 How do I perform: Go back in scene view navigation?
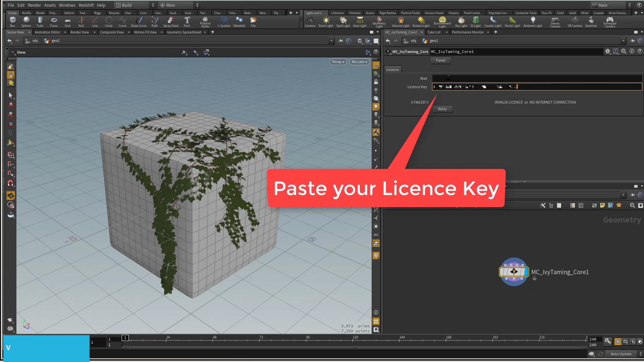9,41
